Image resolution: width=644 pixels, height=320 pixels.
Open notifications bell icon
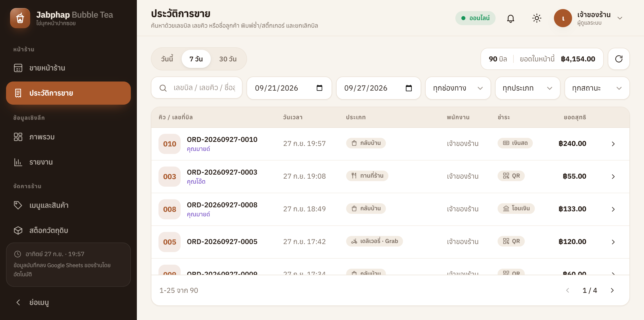tap(510, 18)
